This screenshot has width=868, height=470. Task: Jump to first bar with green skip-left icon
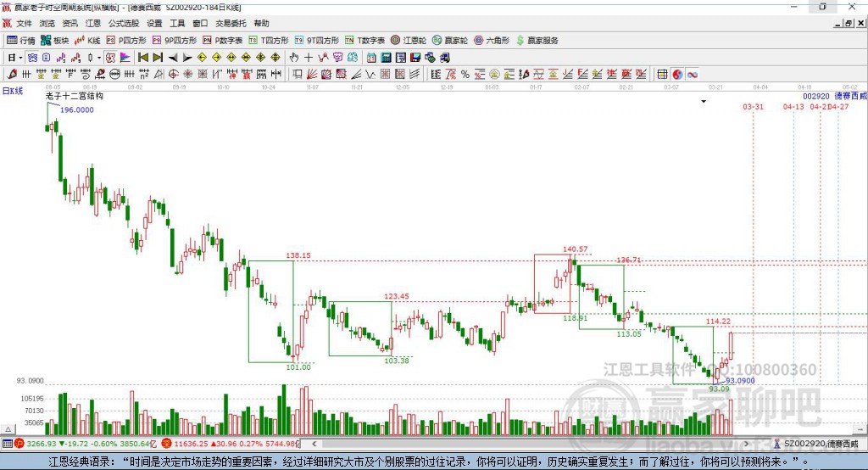click(142, 58)
